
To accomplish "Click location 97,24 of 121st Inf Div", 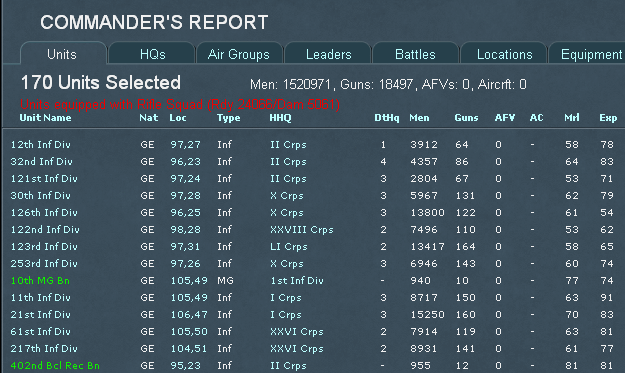I will tap(185, 179).
